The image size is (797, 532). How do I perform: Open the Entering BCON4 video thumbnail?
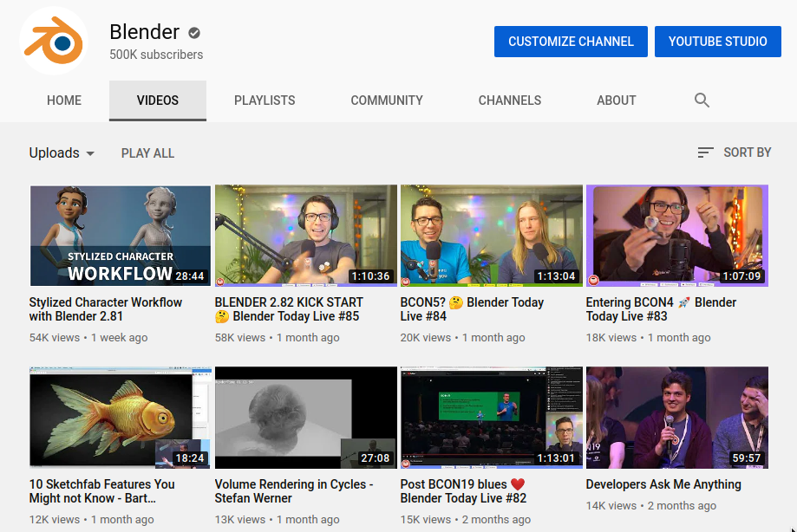pos(676,236)
